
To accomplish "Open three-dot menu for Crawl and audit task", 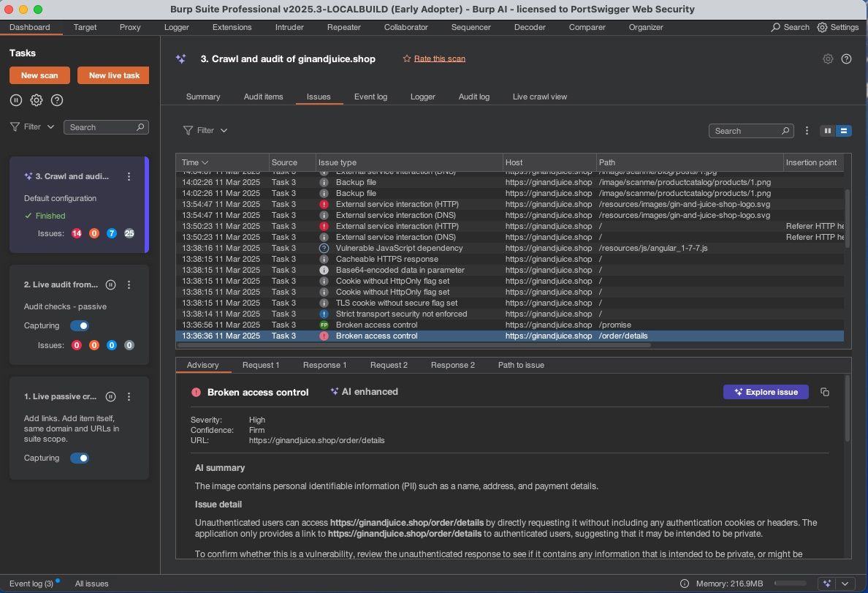I will pos(129,176).
